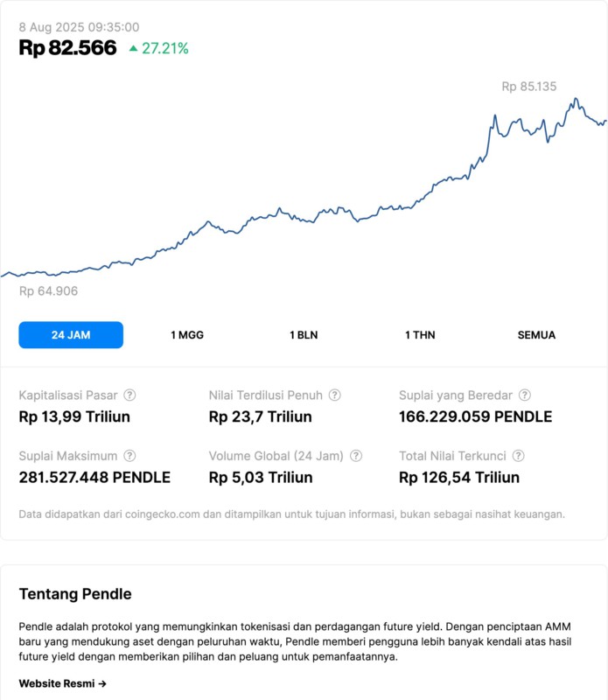The image size is (608, 700).
Task: Select the 24 JAM time range
Action: click(71, 335)
